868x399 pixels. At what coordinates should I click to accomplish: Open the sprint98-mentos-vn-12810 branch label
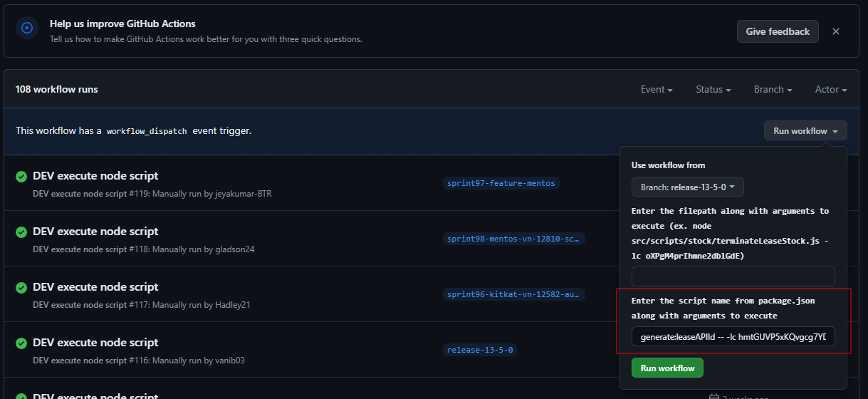514,239
